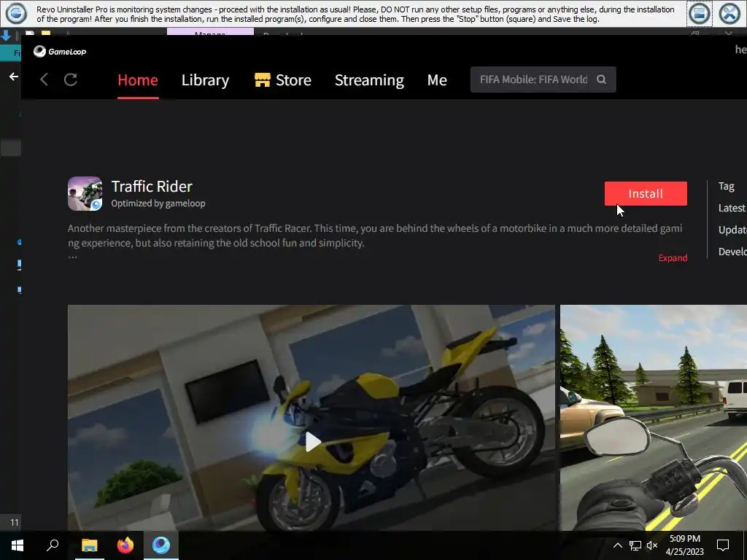Open the Me tab
This screenshot has height=560, width=747.
click(437, 80)
